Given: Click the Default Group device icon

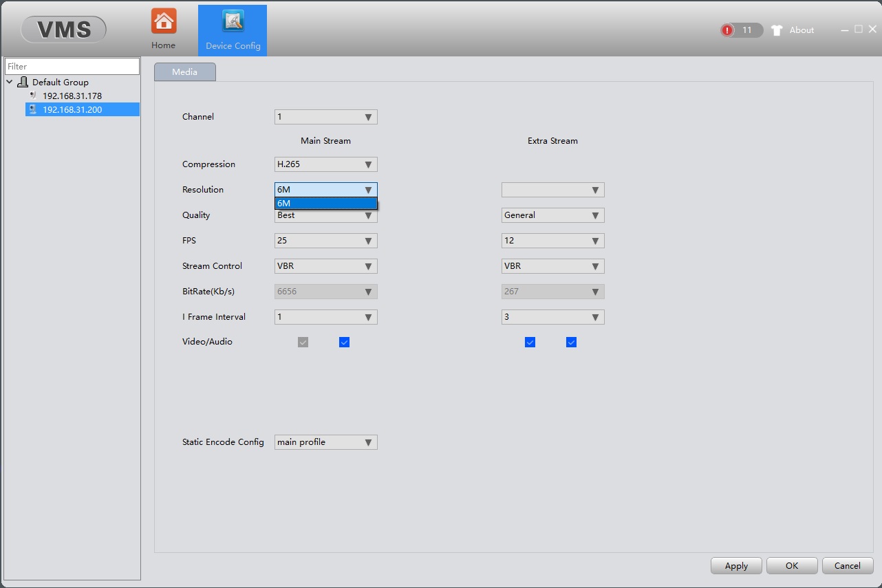Looking at the screenshot, I should pyautogui.click(x=23, y=83).
